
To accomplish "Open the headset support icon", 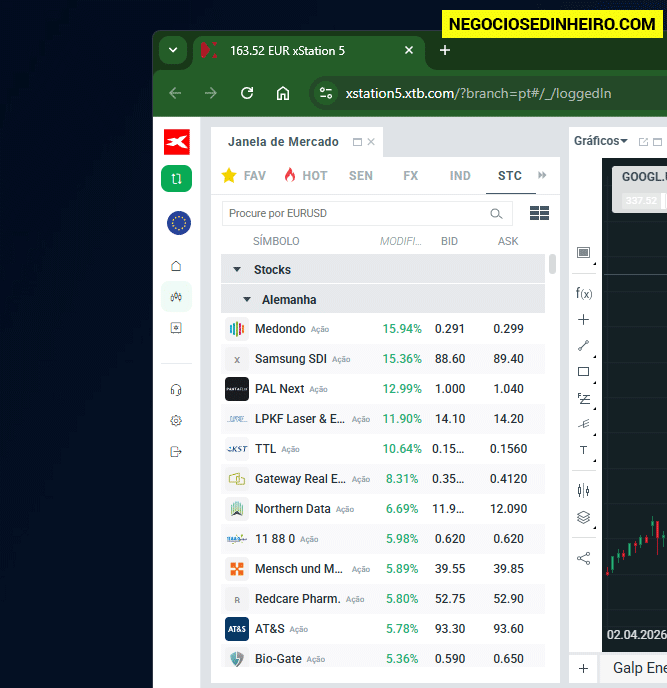I will (176, 390).
